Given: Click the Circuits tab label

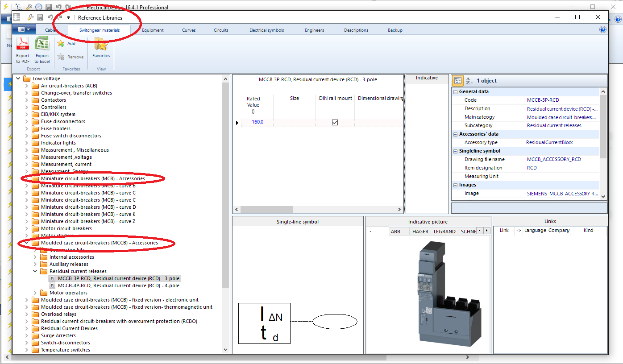Looking at the screenshot, I should 221,30.
